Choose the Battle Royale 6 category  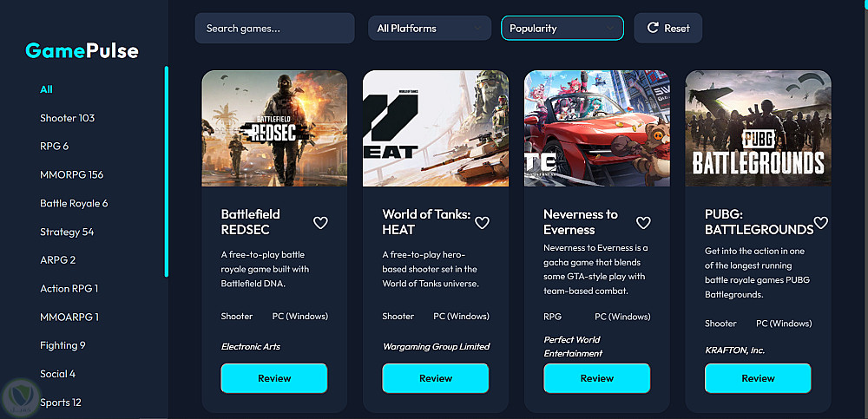[x=74, y=203]
